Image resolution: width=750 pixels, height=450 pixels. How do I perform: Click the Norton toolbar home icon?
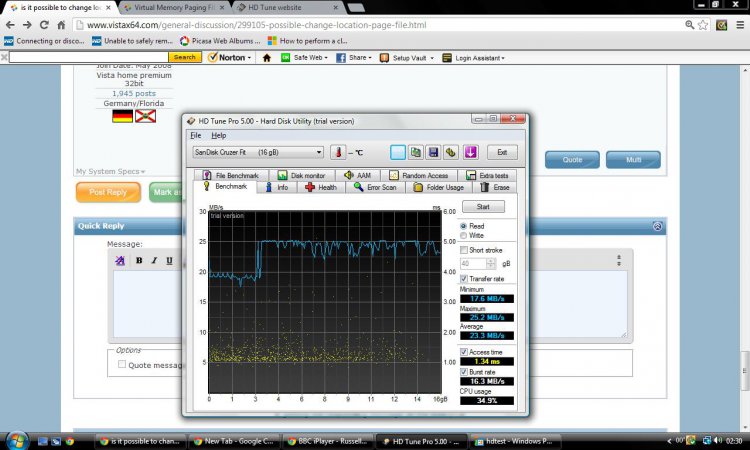267,58
